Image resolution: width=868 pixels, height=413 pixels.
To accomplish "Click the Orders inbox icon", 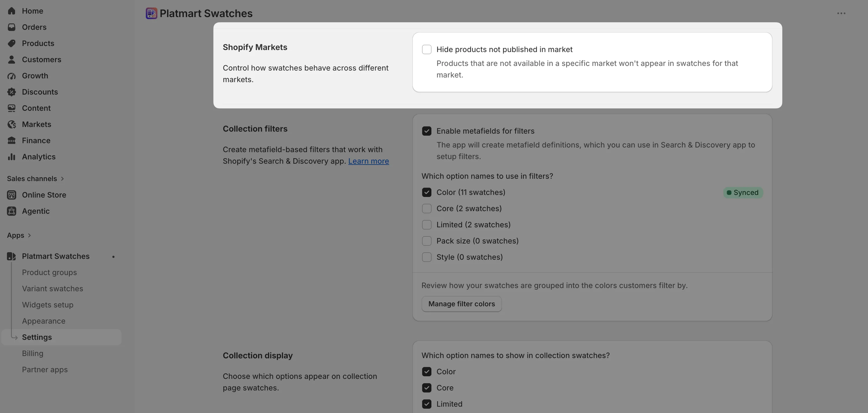I will (x=12, y=27).
